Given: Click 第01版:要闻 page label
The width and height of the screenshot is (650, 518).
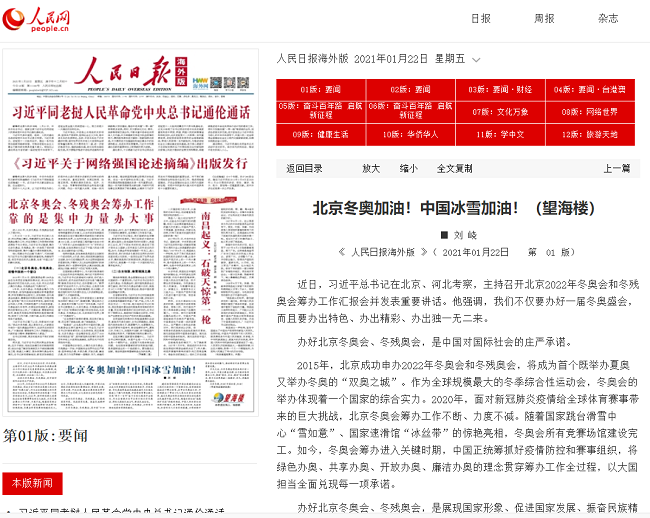Looking at the screenshot, I should (x=45, y=436).
